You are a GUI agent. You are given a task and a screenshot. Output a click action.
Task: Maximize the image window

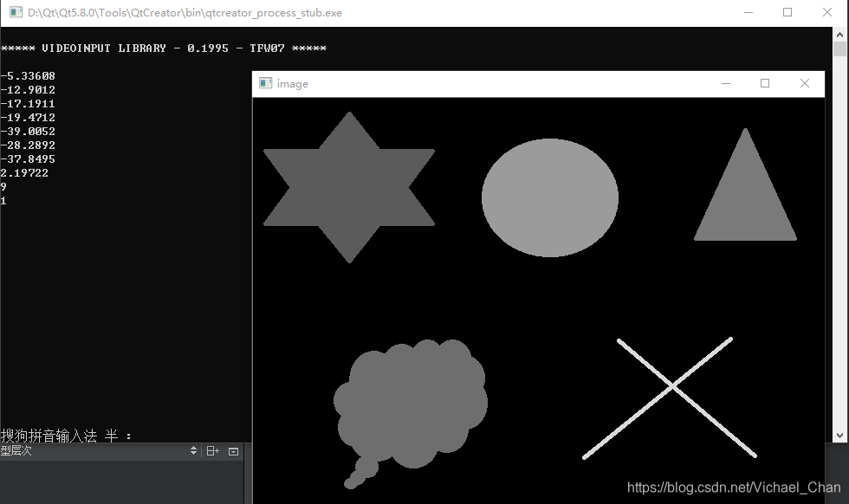tap(764, 83)
